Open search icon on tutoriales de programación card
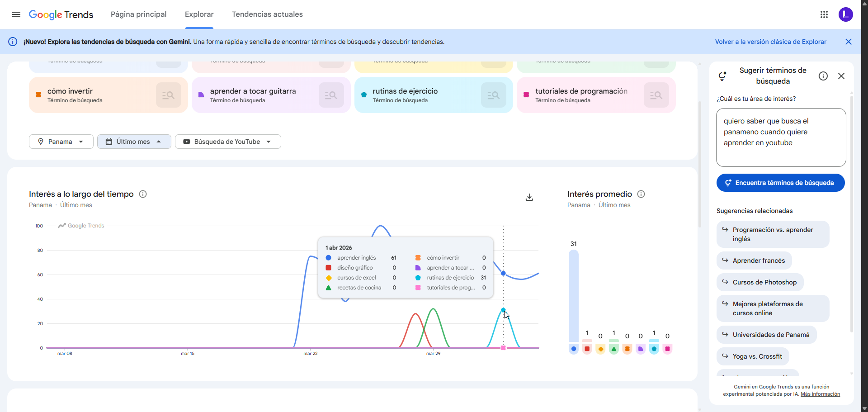 click(656, 95)
